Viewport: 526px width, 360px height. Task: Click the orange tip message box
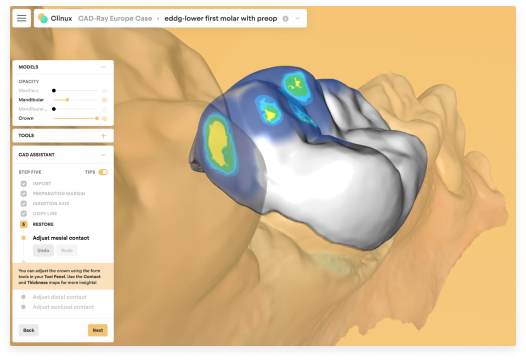tap(63, 276)
